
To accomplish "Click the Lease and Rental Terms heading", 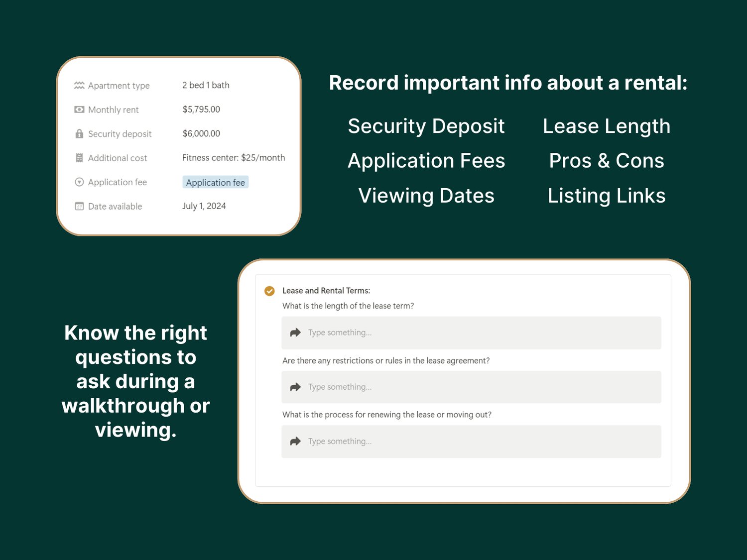I will pyautogui.click(x=326, y=291).
